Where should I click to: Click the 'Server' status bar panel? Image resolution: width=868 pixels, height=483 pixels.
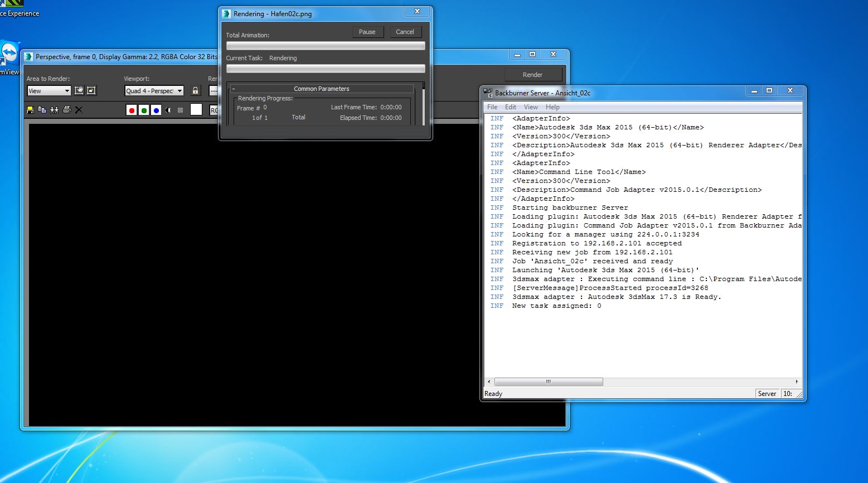click(x=767, y=394)
